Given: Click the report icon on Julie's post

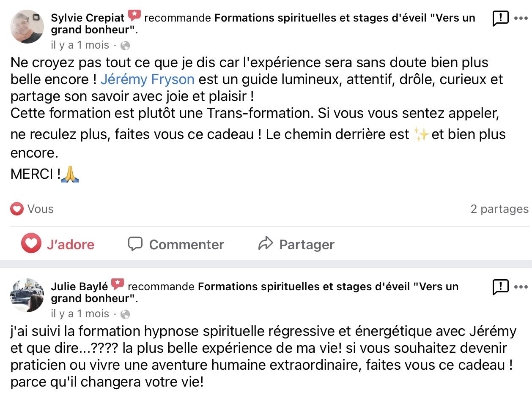Looking at the screenshot, I should (x=500, y=287).
